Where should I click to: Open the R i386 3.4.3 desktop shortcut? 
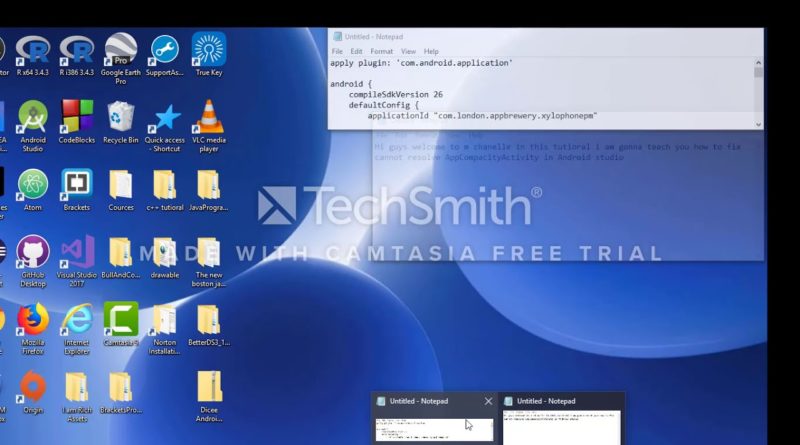coord(77,56)
